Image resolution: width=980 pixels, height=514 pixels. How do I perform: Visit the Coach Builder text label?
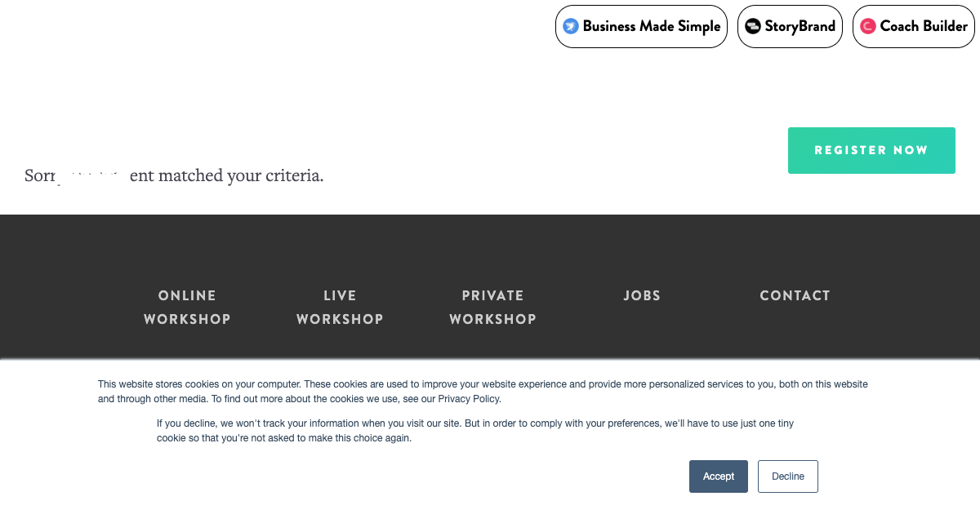pyautogui.click(x=924, y=26)
